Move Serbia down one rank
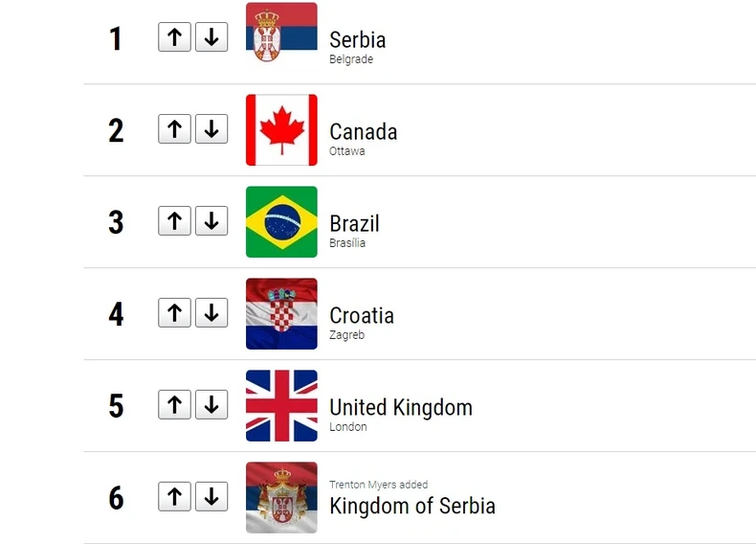756x544 pixels. tap(211, 37)
